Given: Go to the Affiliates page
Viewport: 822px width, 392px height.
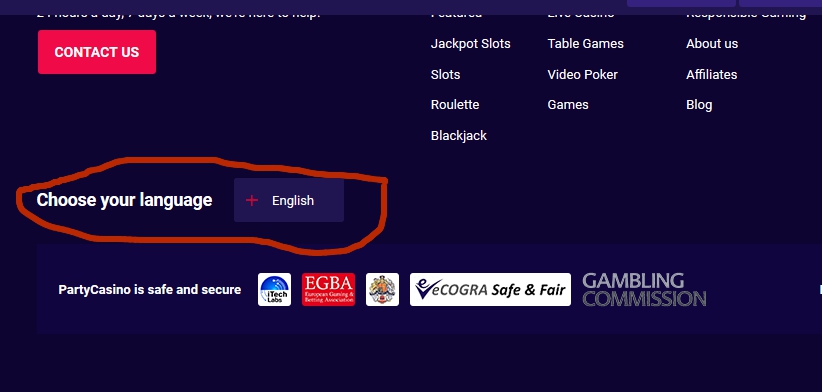Looking at the screenshot, I should coord(711,74).
